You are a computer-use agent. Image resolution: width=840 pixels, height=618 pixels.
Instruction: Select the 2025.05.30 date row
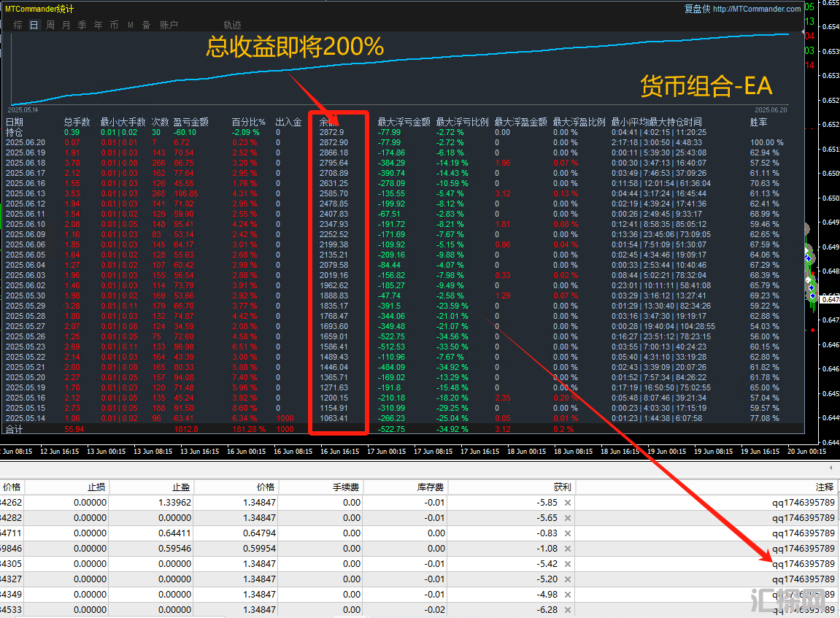click(26, 296)
